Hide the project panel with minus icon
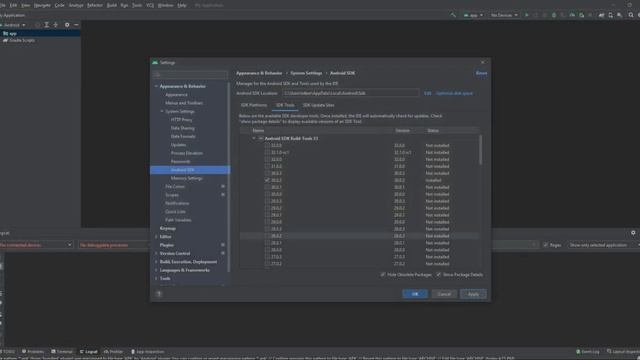640x360 pixels. pyautogui.click(x=76, y=25)
